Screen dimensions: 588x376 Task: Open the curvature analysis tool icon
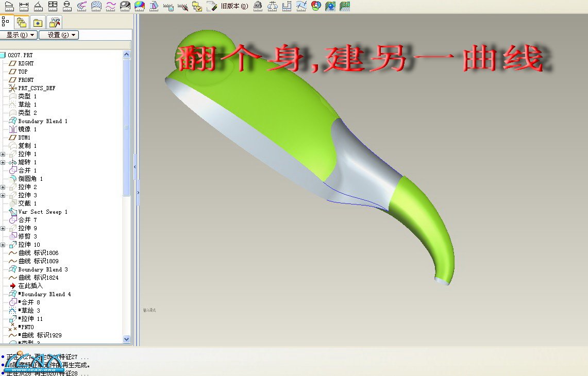click(82, 6)
